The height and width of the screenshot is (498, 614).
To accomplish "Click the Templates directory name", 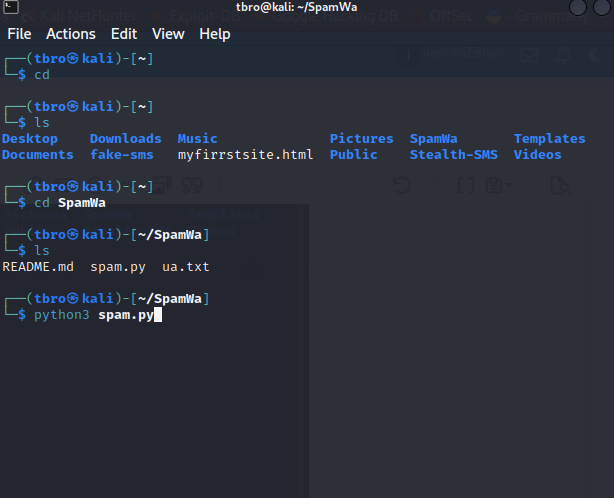I will pos(549,139).
